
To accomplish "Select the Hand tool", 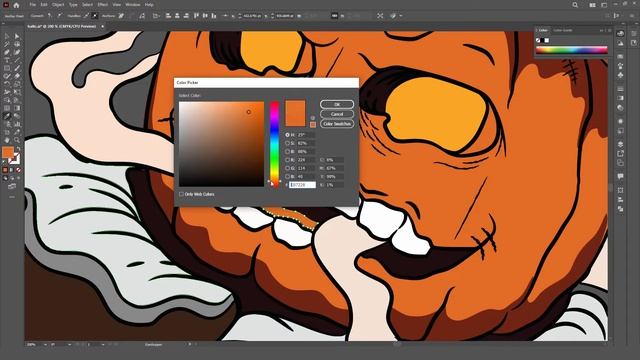I will [7, 140].
